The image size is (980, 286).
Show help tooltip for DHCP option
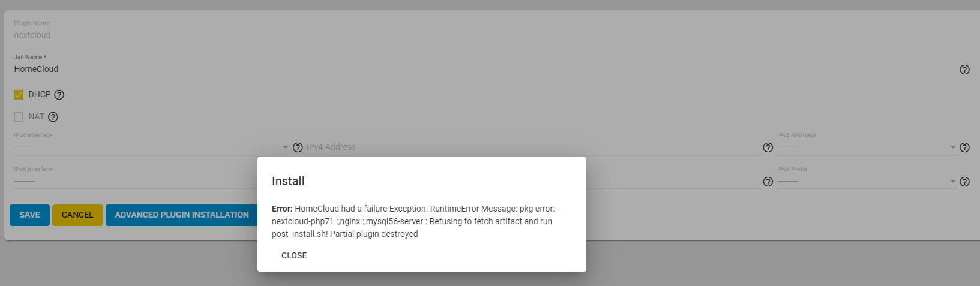tap(59, 95)
